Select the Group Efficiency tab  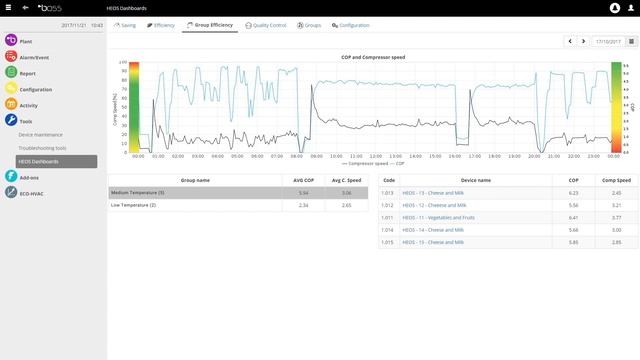click(x=210, y=25)
